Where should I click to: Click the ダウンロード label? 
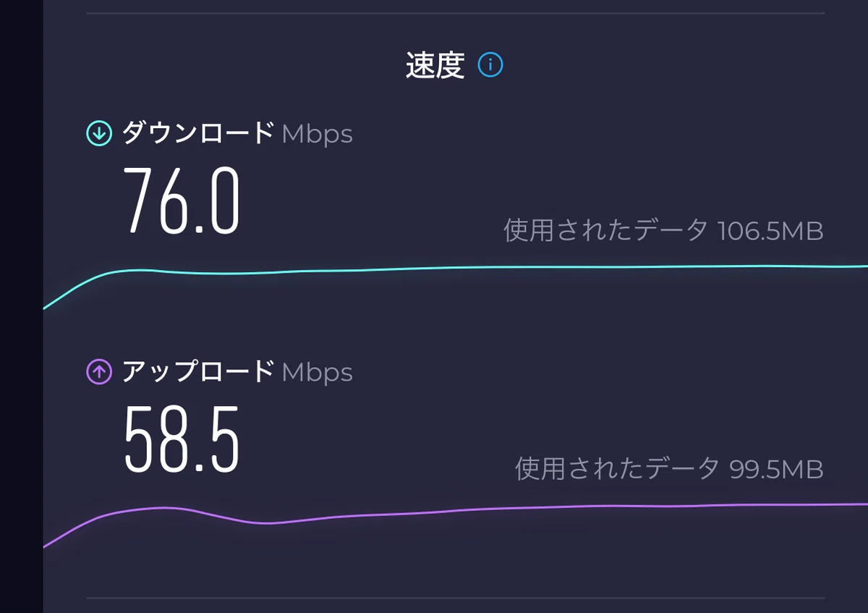[198, 134]
